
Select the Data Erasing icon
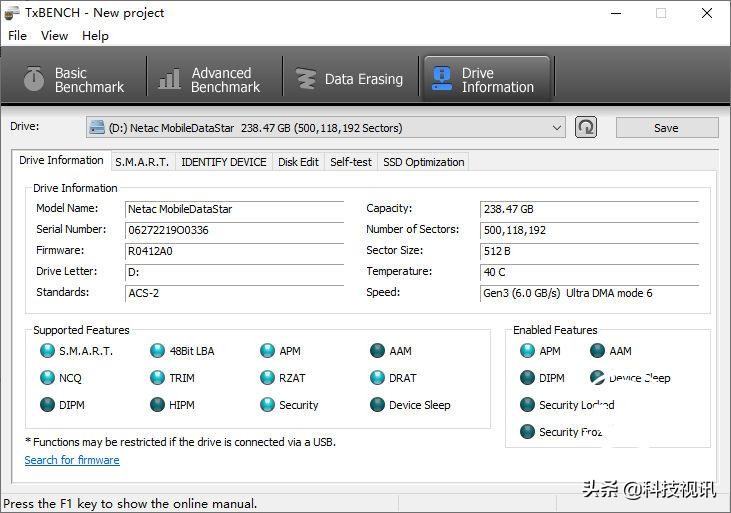305,79
